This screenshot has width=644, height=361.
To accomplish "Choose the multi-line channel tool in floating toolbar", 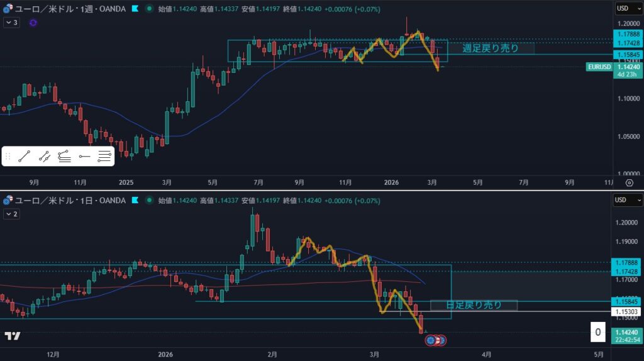I will [x=64, y=157].
